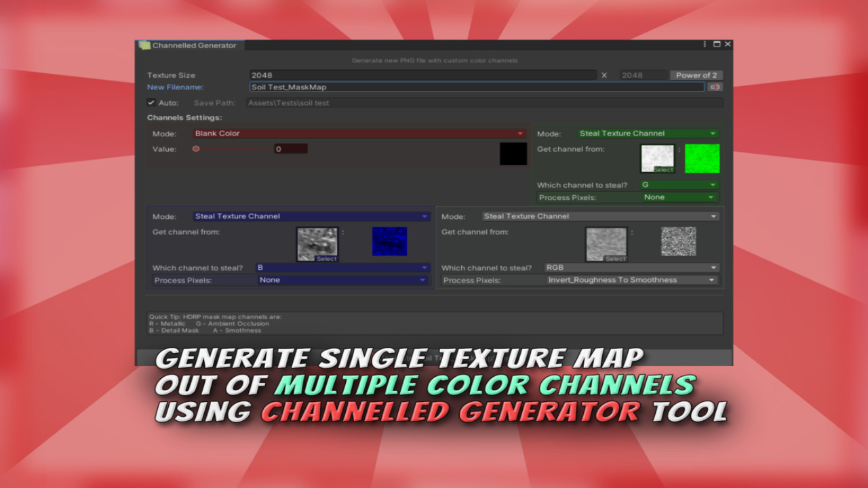Maximize the Channelled Generator window
Screen dimensions: 868x488
click(x=717, y=44)
